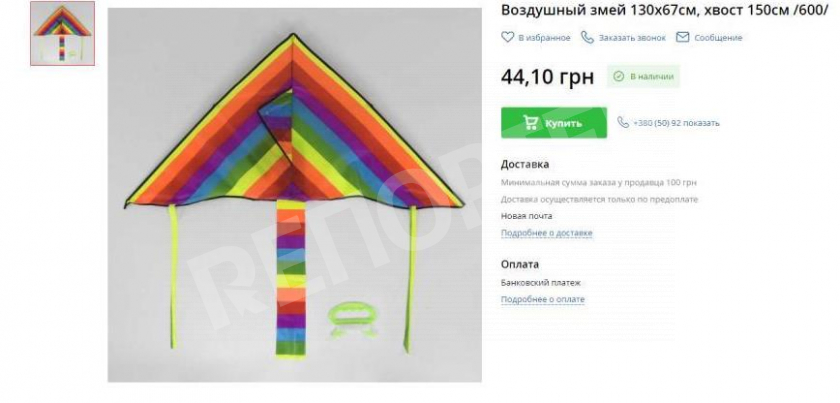
Task: Click the checkmark icon in В наличии
Action: point(619,77)
